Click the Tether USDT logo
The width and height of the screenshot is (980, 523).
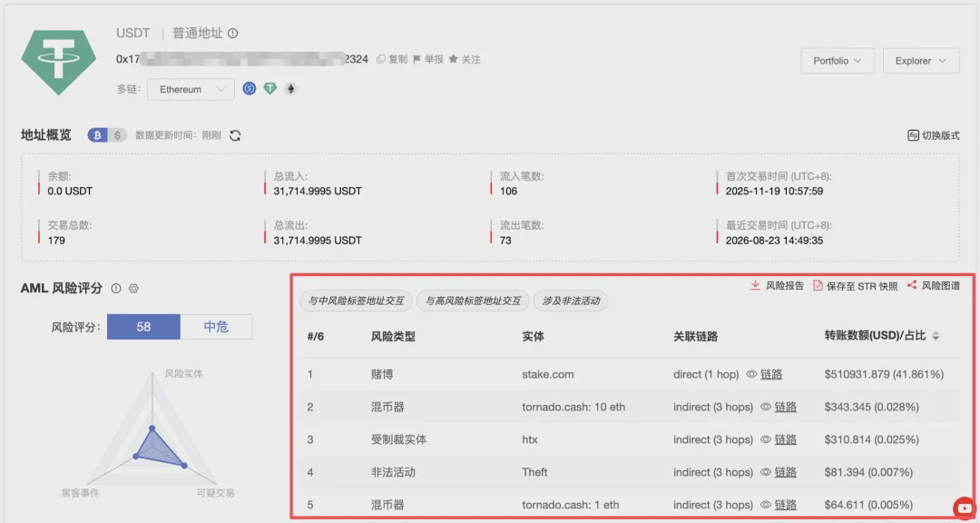(x=59, y=61)
